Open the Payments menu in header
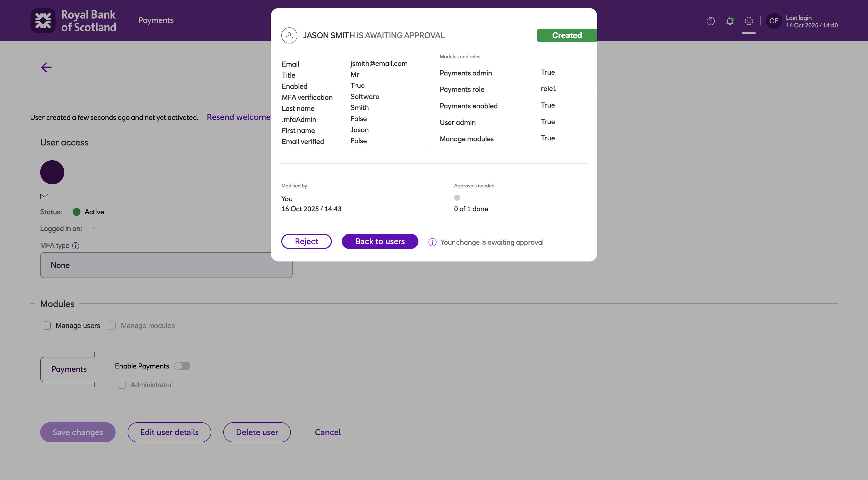The image size is (868, 480). 156,20
